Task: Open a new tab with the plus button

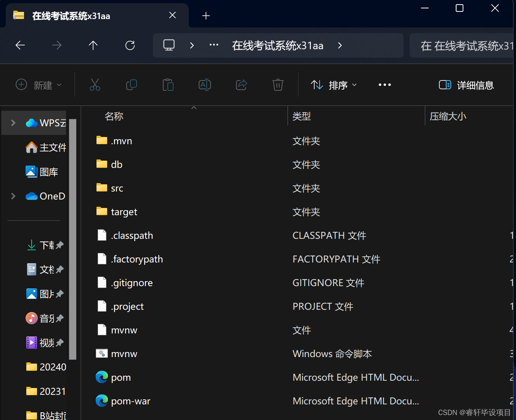Action: tap(206, 16)
